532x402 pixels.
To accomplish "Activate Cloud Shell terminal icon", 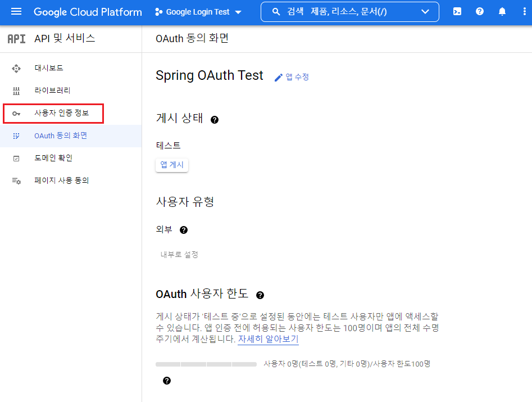I will [457, 12].
